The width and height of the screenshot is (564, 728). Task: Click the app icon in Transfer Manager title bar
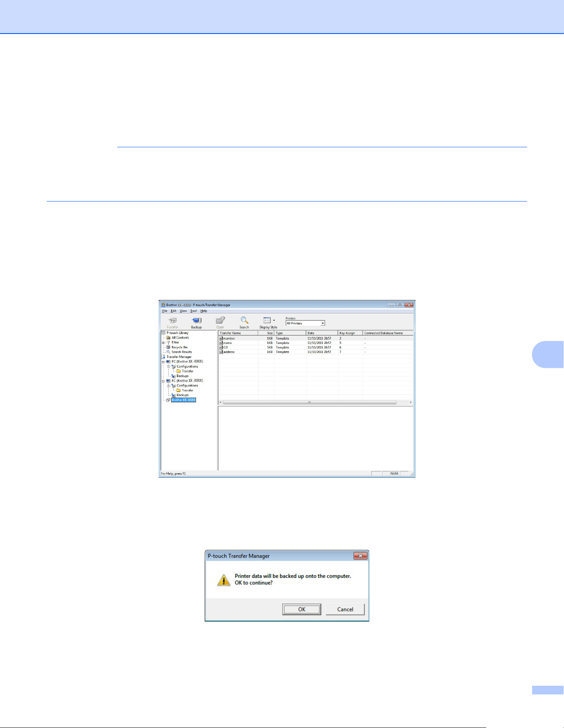click(x=163, y=305)
